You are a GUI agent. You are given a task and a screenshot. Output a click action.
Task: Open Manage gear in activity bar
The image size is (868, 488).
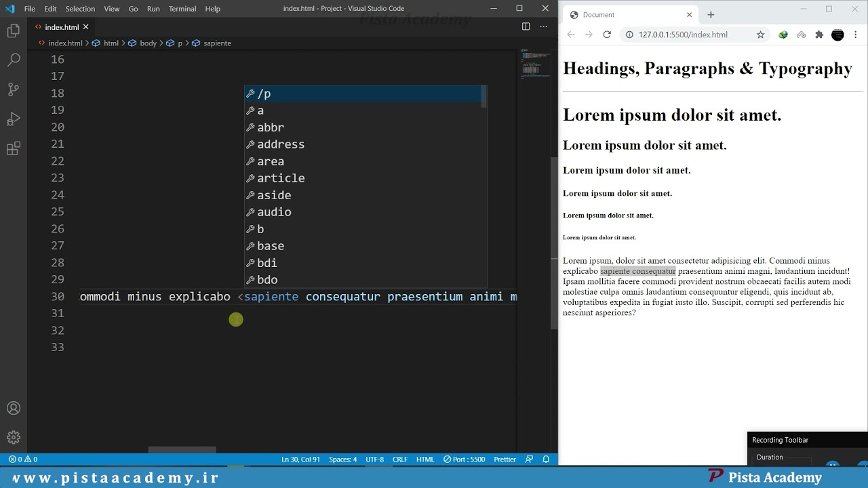point(14,438)
